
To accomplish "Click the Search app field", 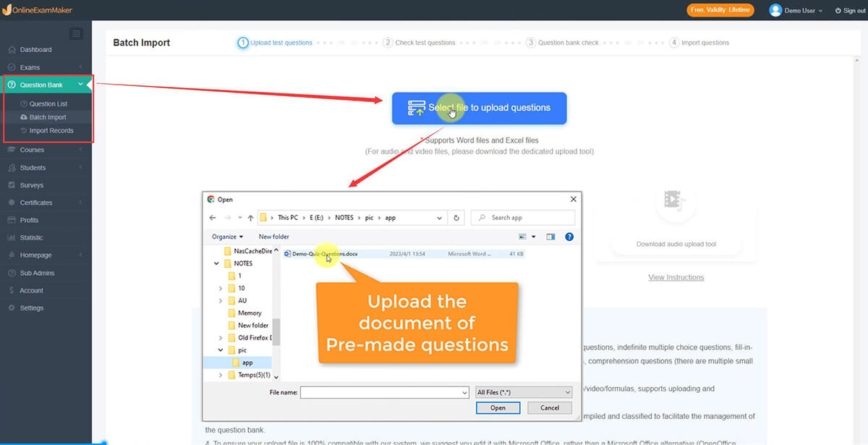I will pos(523,218).
